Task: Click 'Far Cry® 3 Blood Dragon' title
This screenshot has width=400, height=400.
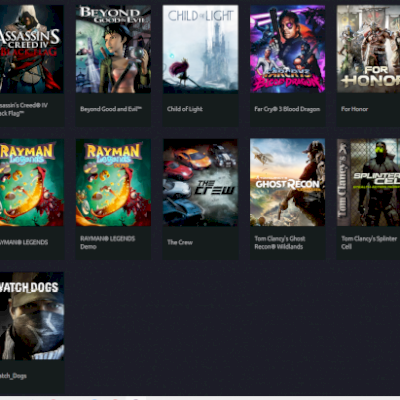Action: (287, 109)
